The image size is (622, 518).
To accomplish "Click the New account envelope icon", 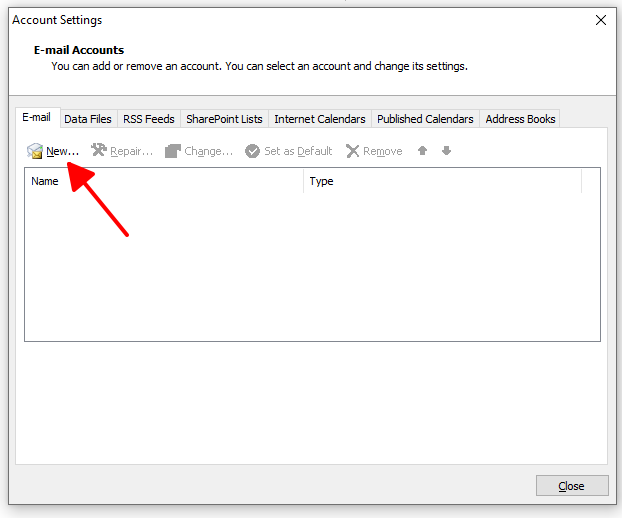I will [35, 151].
